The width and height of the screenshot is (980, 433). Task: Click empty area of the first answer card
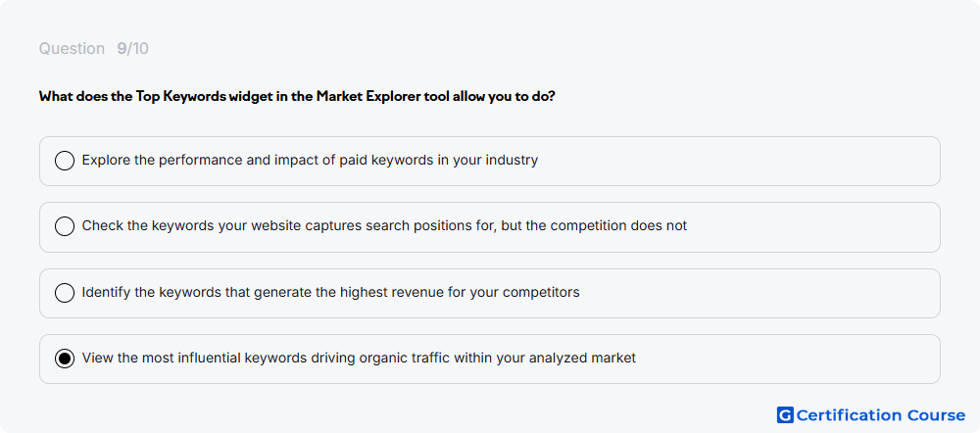738,162
